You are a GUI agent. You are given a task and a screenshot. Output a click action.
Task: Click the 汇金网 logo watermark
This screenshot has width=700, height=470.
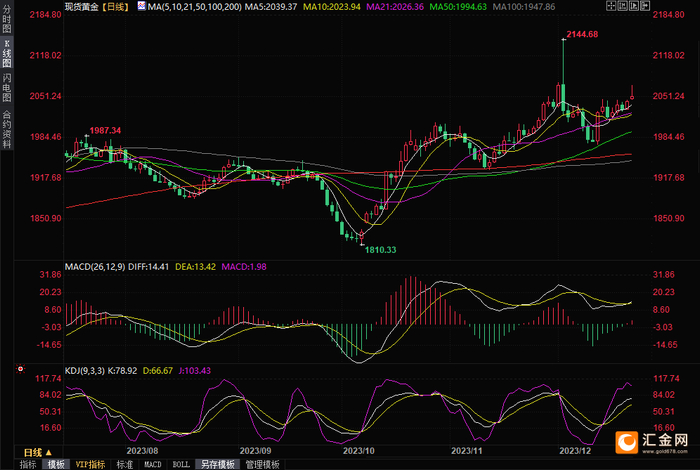tap(650, 441)
